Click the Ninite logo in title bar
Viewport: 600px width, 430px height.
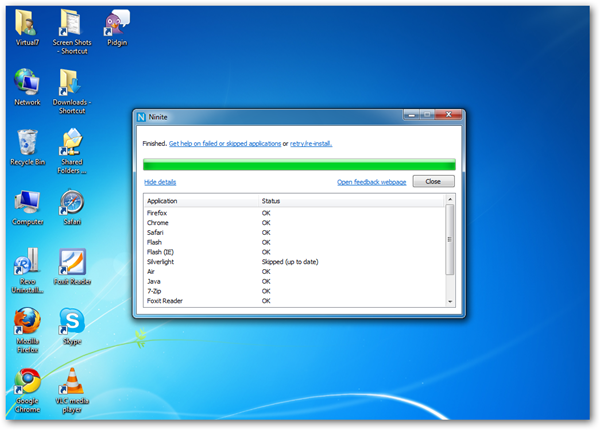click(x=142, y=116)
